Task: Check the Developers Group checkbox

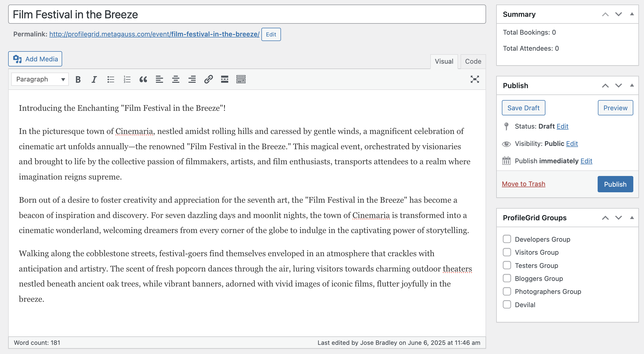Action: [507, 239]
